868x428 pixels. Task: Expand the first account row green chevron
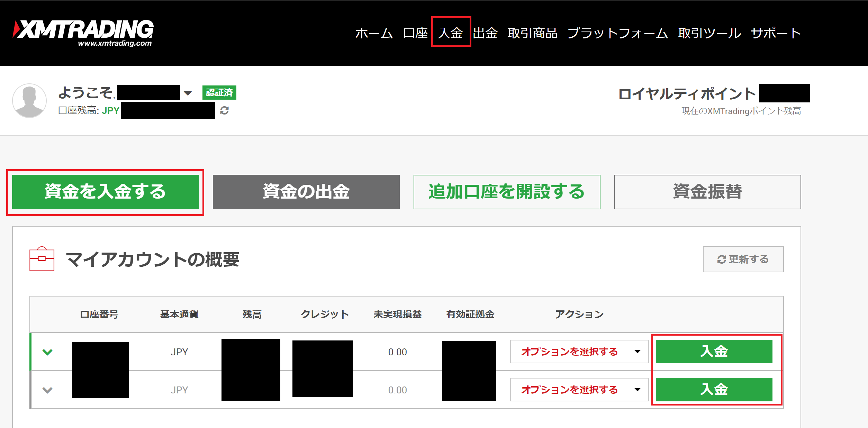click(47, 352)
